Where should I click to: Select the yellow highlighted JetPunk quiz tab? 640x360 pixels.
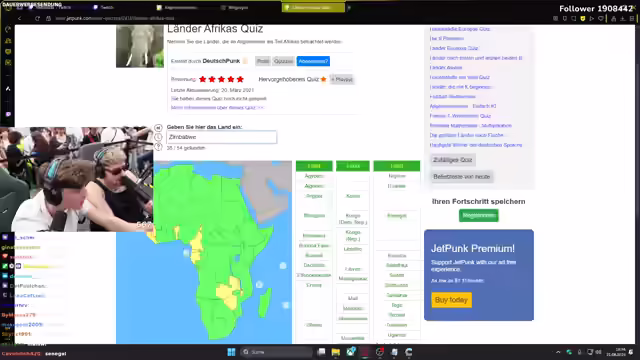pos(313,7)
